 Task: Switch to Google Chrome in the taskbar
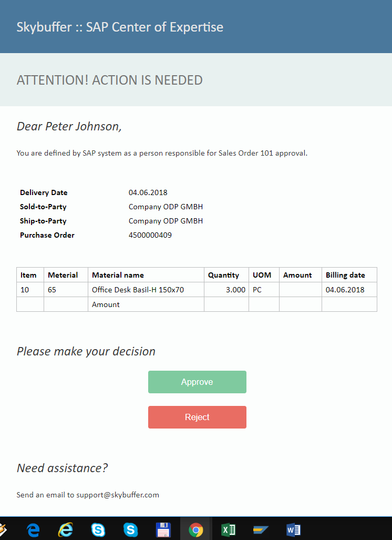[195, 529]
